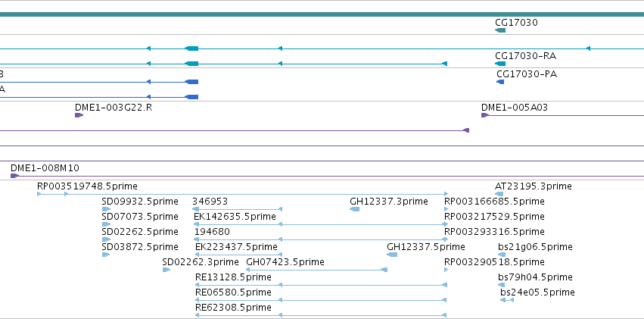Click the RP003166685.5prime arrowhead glyph
Image resolution: width=644 pixels, height=319 pixels.
pyautogui.click(x=446, y=209)
